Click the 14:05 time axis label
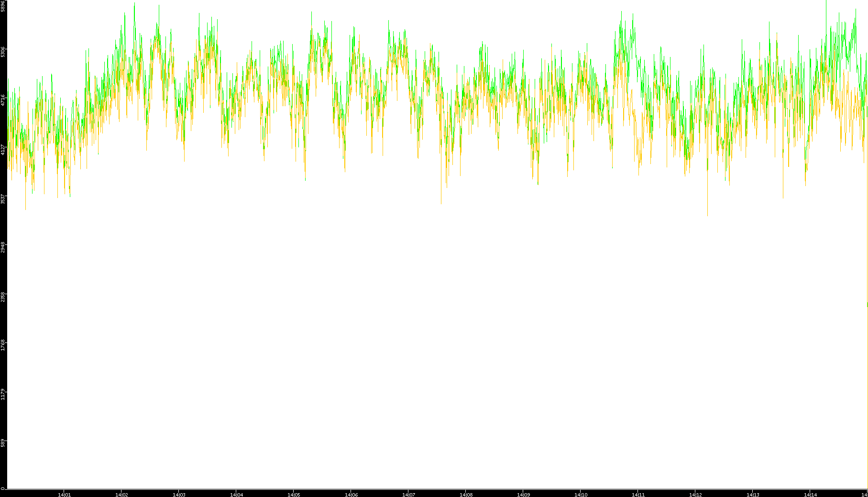This screenshot has height=497, width=868. click(294, 495)
